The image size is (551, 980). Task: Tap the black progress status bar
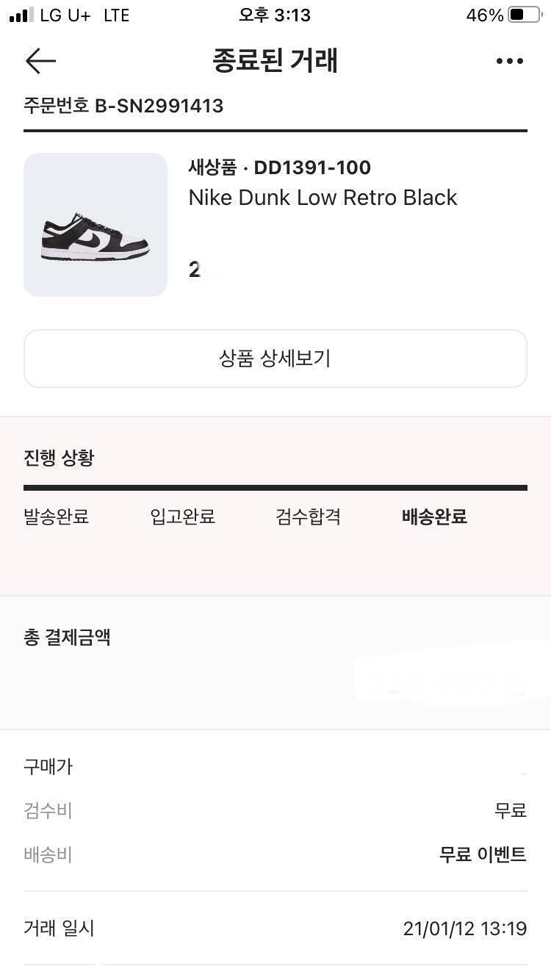[275, 488]
